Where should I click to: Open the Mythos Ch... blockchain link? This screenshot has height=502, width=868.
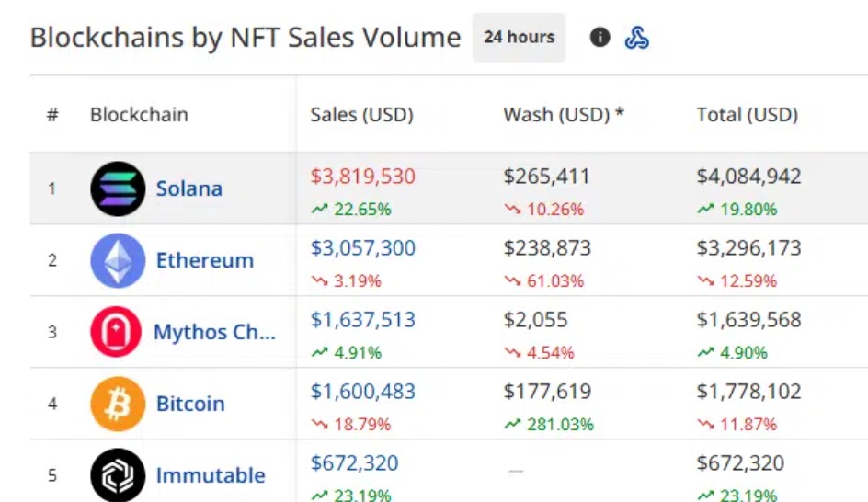pos(214,332)
